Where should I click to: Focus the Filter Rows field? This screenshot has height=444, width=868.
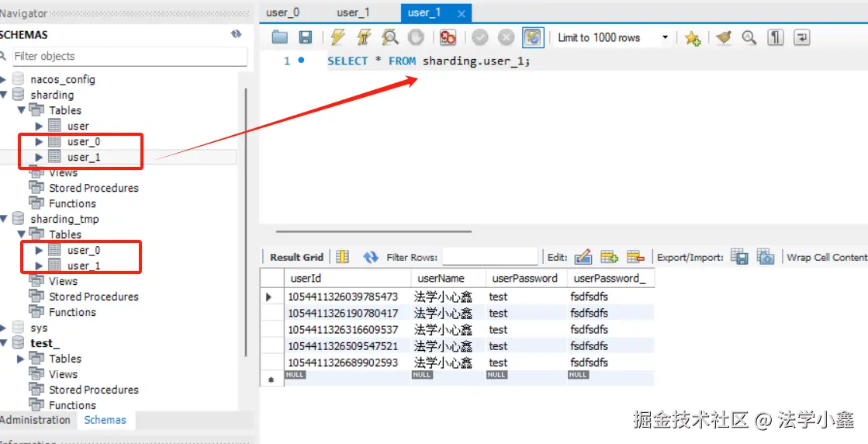pos(490,257)
